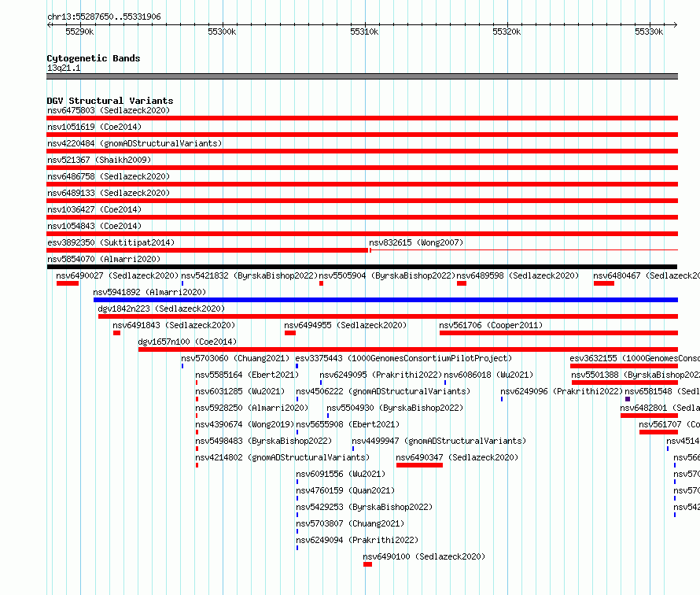Open nsv561706 (Cooper2011) variant
Image resolution: width=700 pixels, height=595 pixels.
point(491,325)
